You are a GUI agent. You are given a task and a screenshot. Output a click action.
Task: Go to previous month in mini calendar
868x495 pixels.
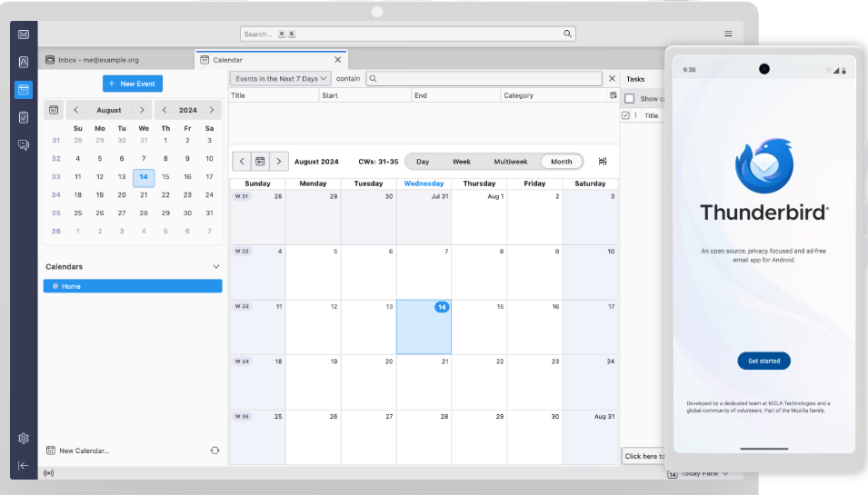tap(75, 110)
